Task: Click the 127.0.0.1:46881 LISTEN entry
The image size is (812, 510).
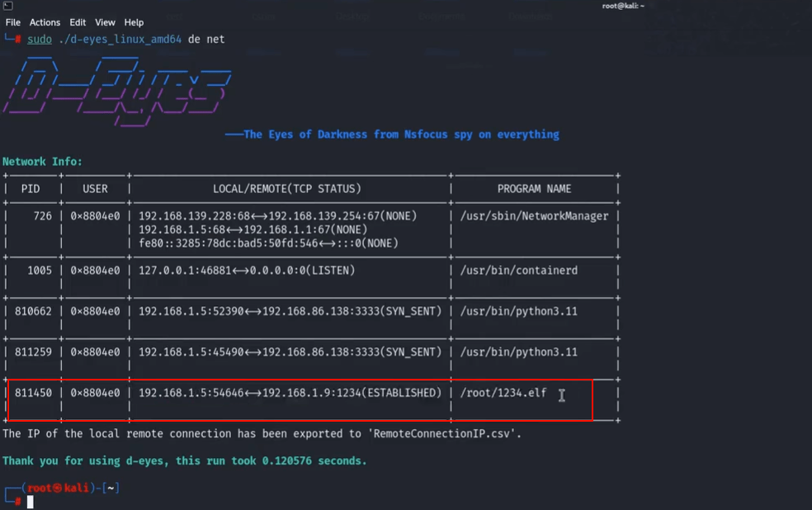Action: (x=247, y=271)
